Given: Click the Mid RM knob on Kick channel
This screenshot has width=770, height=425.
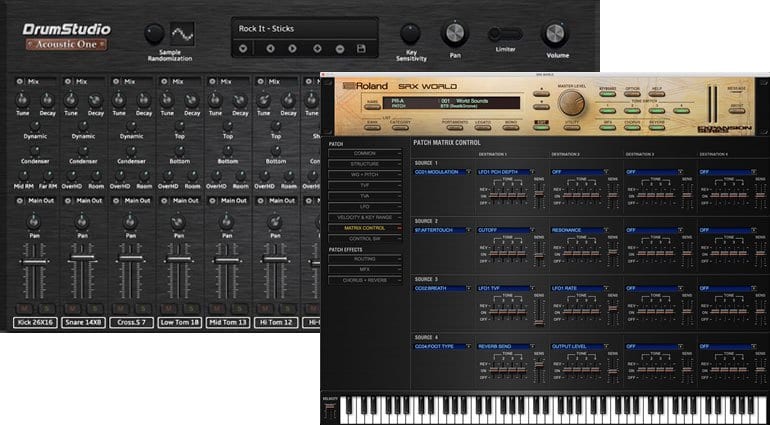Looking at the screenshot, I should (23, 175).
